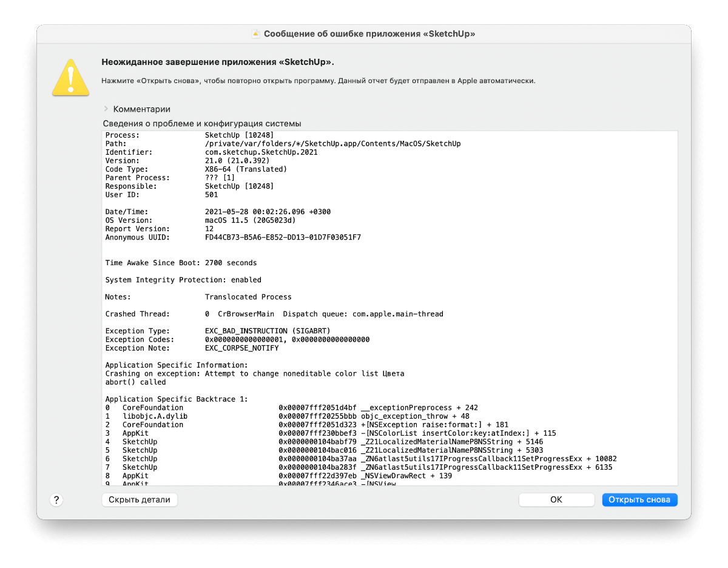Click the title text Сообщение об ошибке приложения «SketchUp»
728x568 pixels.
click(x=369, y=34)
